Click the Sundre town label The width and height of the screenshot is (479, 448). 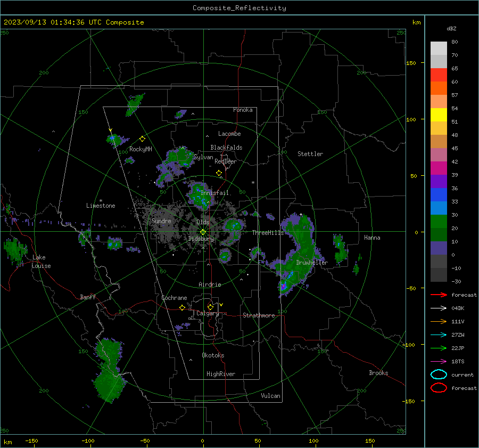[161, 221]
